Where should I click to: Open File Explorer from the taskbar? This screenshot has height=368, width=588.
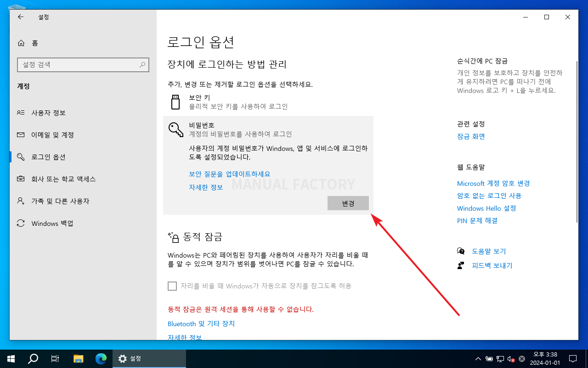79,358
